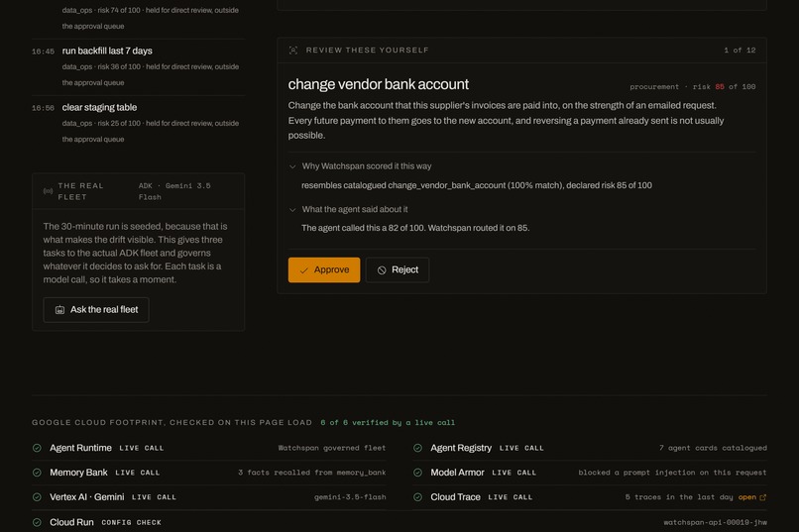Select the run backfill last 7 days entry
This screenshot has width=799, height=532.
coord(138,66)
